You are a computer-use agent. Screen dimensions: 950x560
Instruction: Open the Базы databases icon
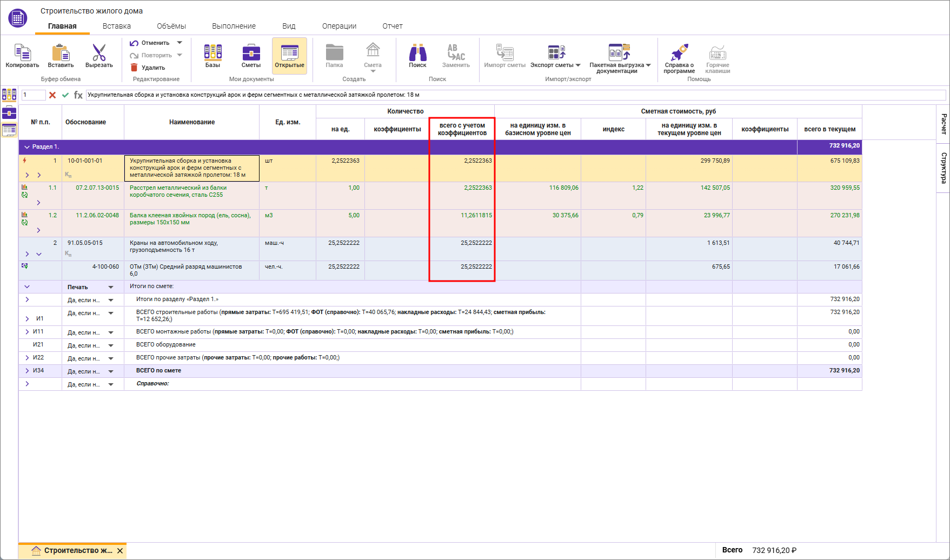212,53
